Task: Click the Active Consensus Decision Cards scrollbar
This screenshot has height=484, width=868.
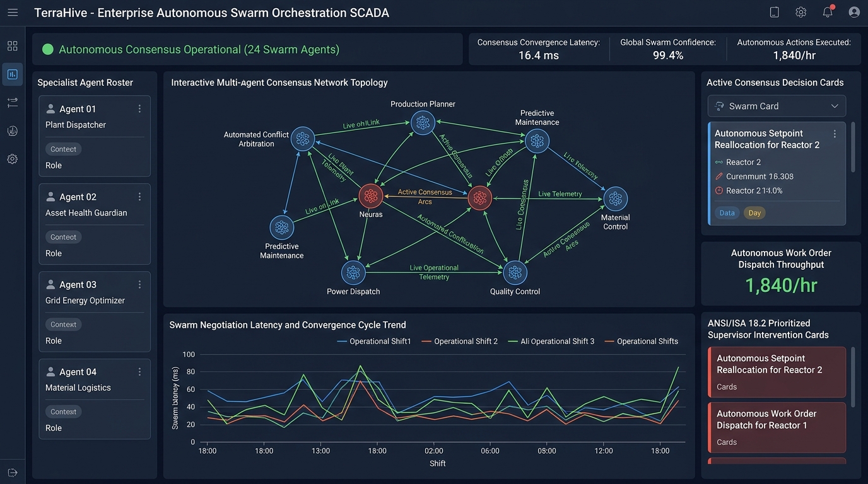Action: 853,147
